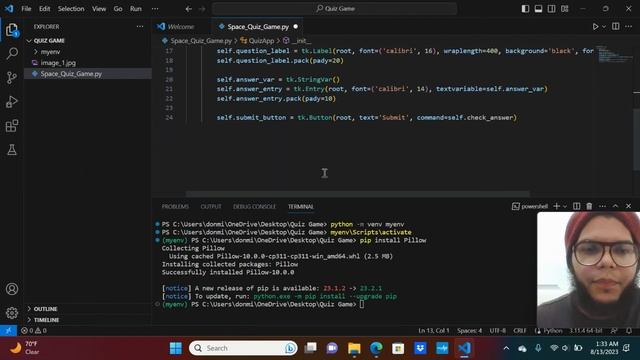This screenshot has width=640, height=360.
Task: Open the Run and Debug view
Action: [12, 102]
